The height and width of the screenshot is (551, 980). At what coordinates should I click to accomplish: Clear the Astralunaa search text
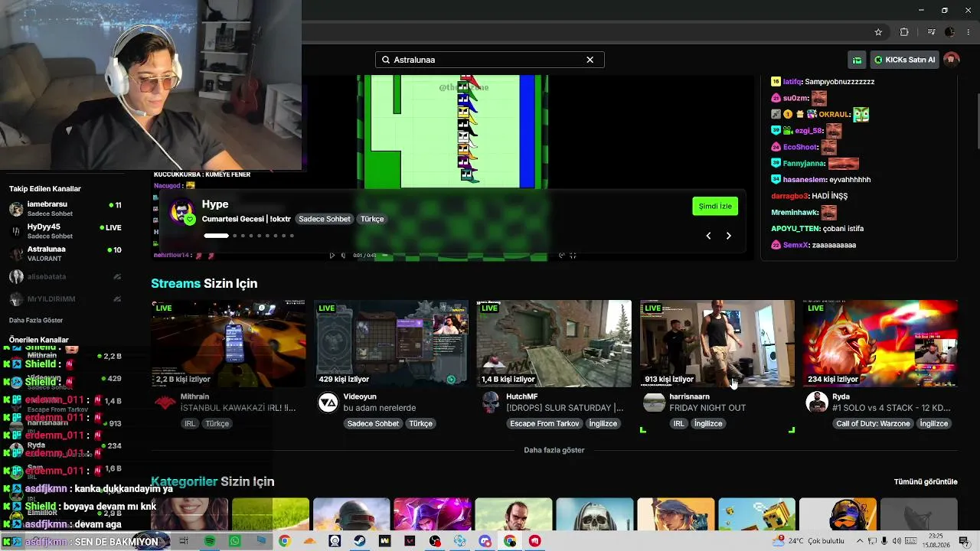click(590, 60)
